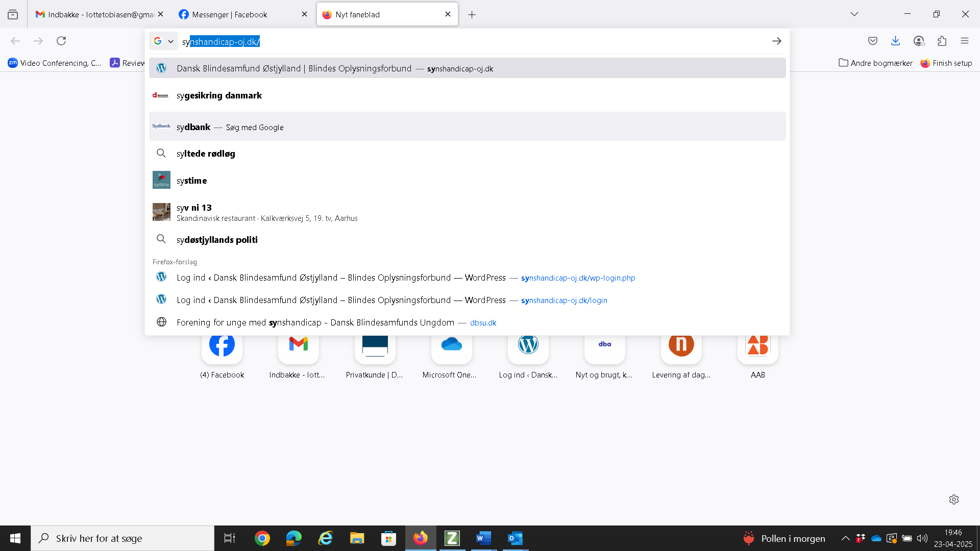Open the list all tabs chevron
Viewport: 980px width, 551px height.
pos(854,14)
